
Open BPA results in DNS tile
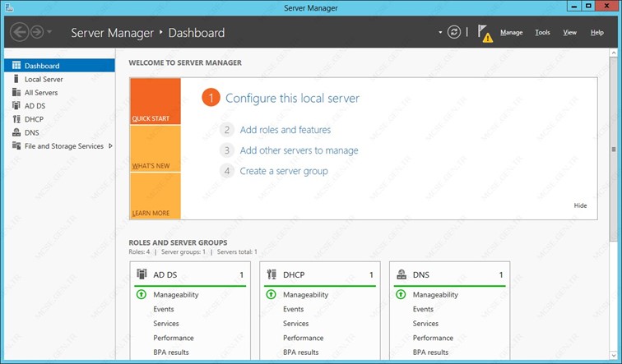point(430,352)
